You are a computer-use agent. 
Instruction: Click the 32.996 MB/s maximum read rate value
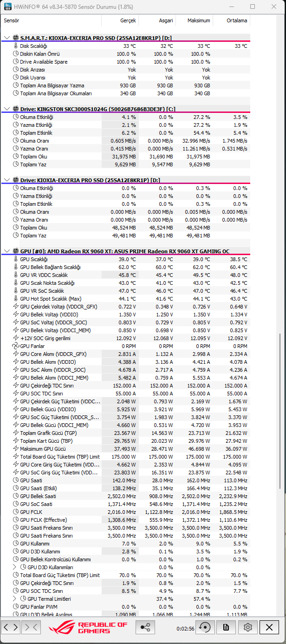point(196,141)
